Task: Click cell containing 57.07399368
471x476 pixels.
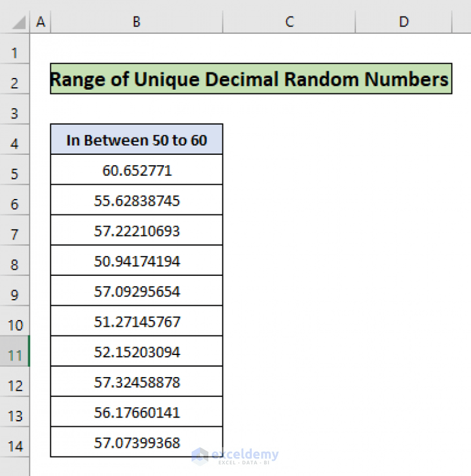Action: point(136,442)
